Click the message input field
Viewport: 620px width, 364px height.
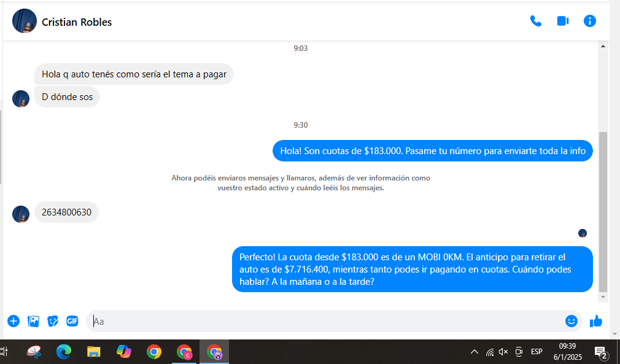click(x=325, y=321)
